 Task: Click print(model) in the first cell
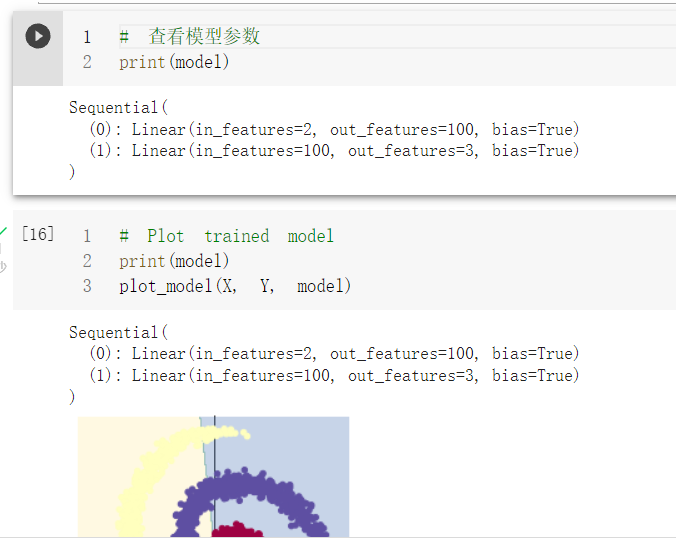click(174, 62)
